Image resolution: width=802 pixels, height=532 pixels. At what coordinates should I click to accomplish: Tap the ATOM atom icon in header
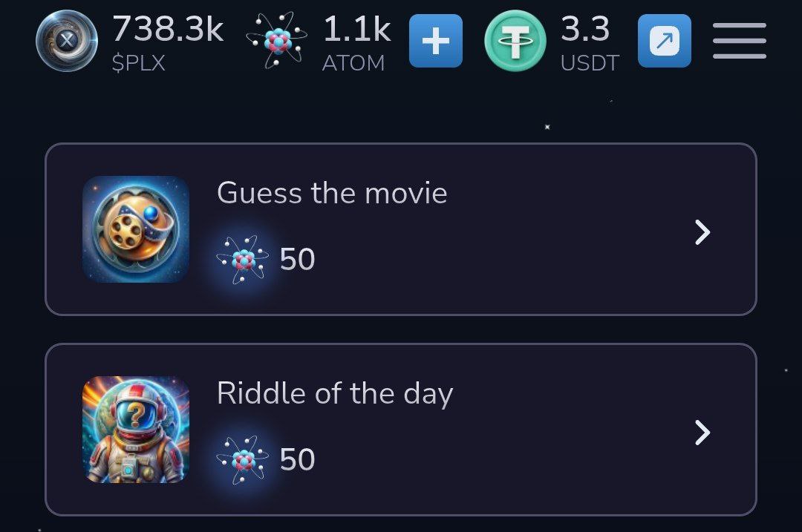pos(277,40)
